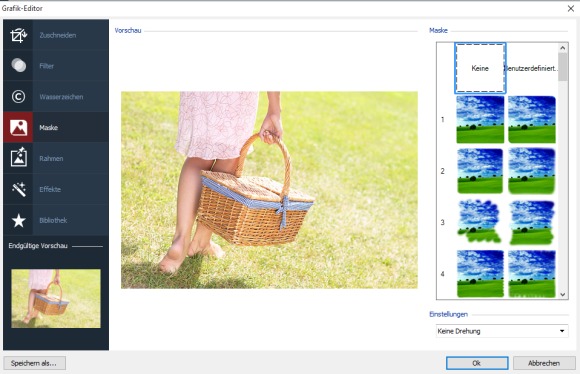Viewport: 580px width, 374px height.
Task: Go to the Effekte label
Action: point(50,189)
